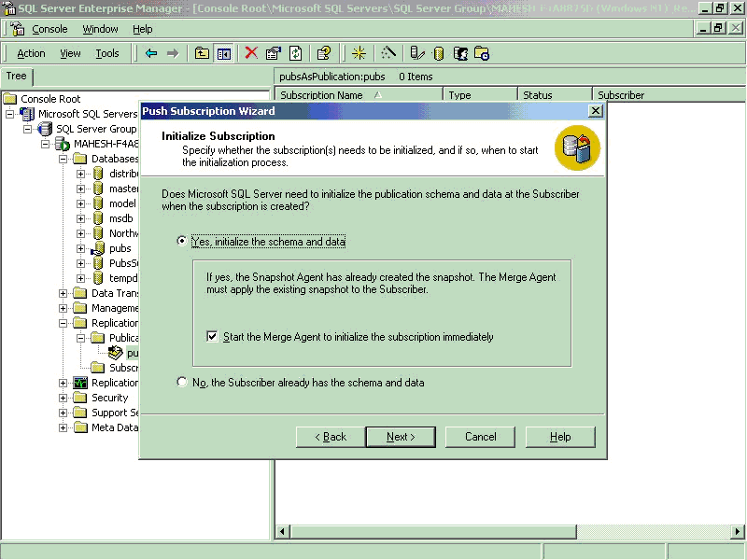Expand the pubs database node
747x560 pixels.
click(80, 248)
